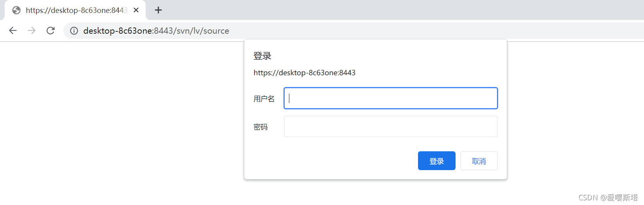The image size is (644, 205).
Task: Focus the address bar URL text
Action: tap(156, 31)
